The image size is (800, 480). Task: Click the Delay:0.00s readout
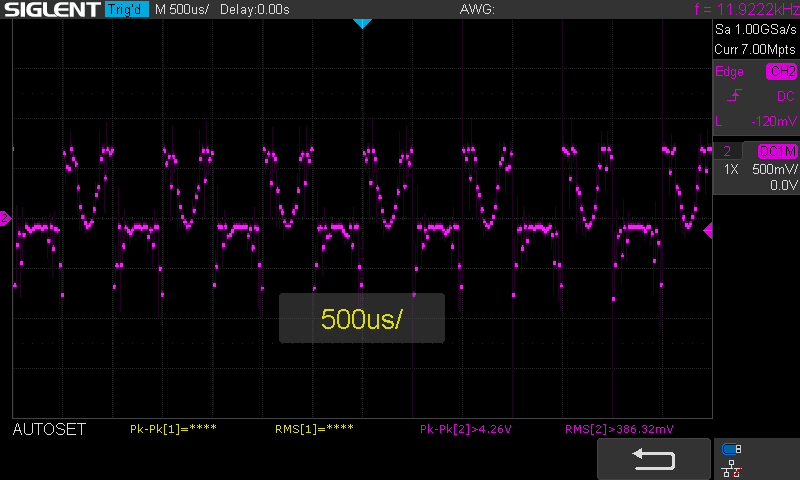[255, 9]
